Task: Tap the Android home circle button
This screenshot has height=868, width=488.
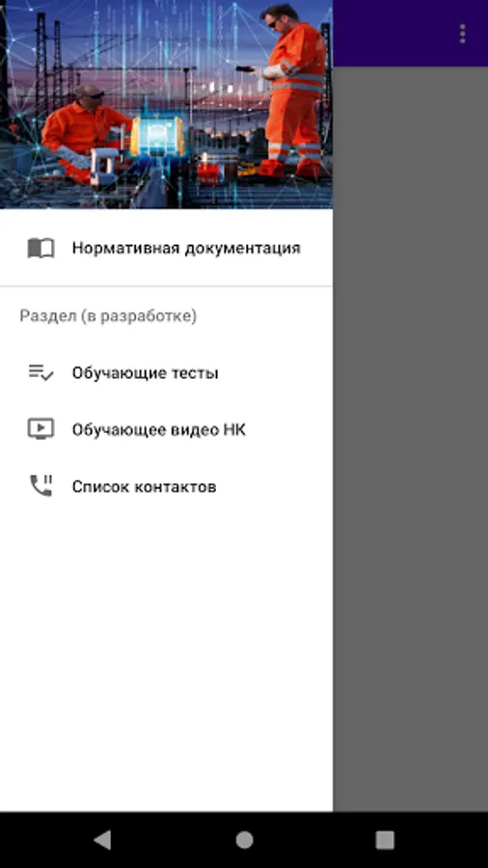Action: (x=244, y=840)
